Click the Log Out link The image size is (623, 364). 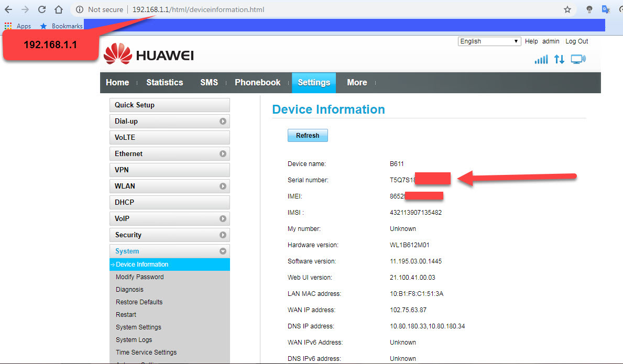[x=576, y=41]
